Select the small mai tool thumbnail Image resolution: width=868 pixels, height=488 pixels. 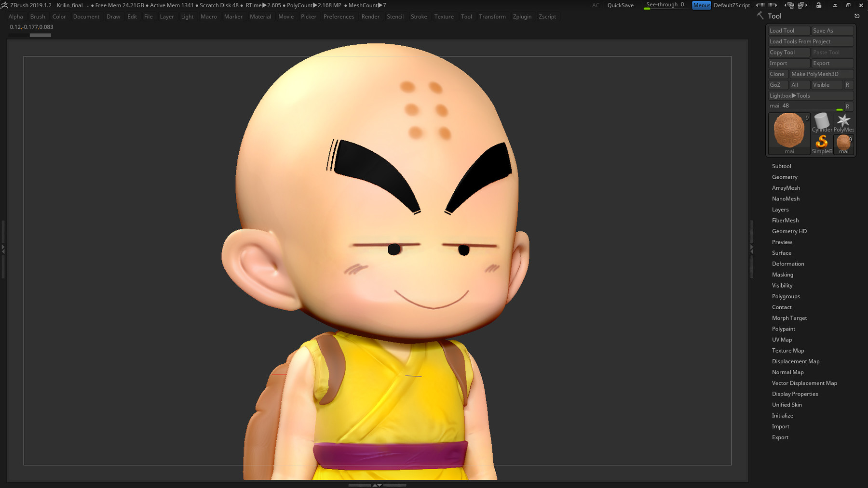click(843, 144)
